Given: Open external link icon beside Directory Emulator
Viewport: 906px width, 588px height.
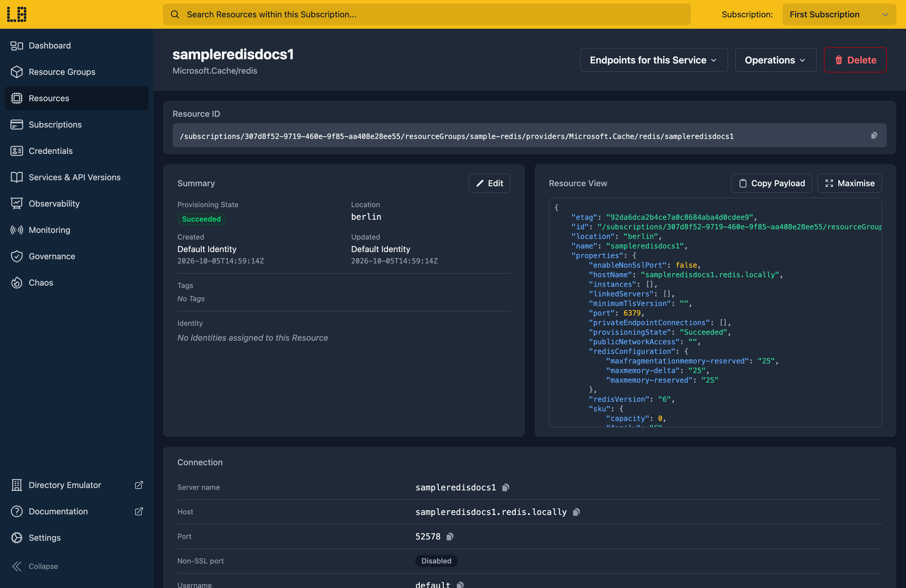Looking at the screenshot, I should (139, 485).
